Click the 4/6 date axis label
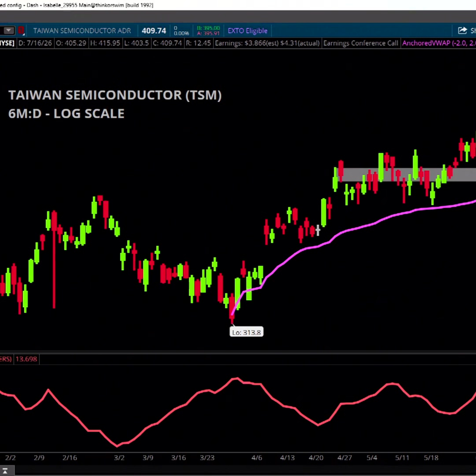This screenshot has width=476, height=476. pos(257,458)
